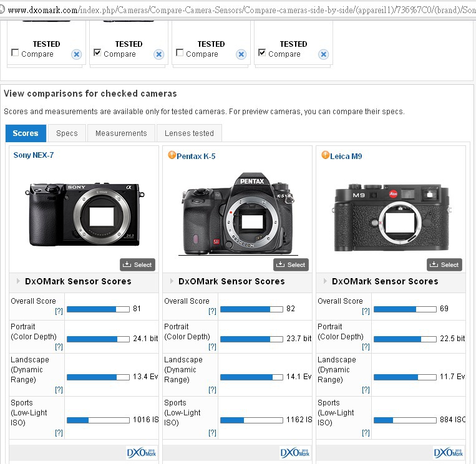Click Leica M9 Landscape value 11.7 Ev
Viewport: 476px width, 464px height.
point(452,377)
